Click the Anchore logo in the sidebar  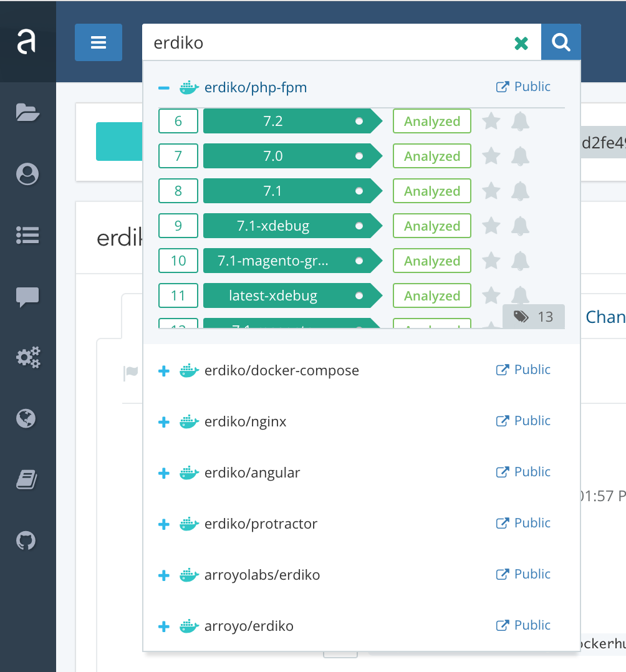[26, 42]
